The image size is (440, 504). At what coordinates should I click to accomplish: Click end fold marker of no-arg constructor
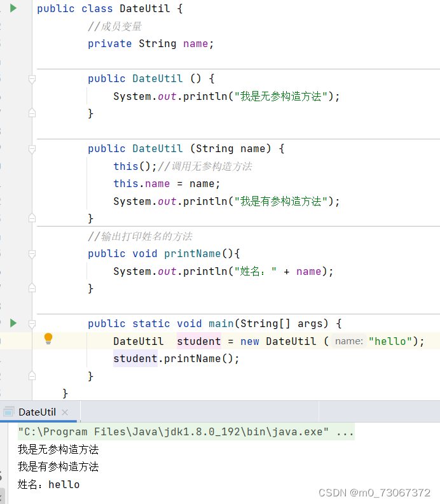[x=32, y=113]
